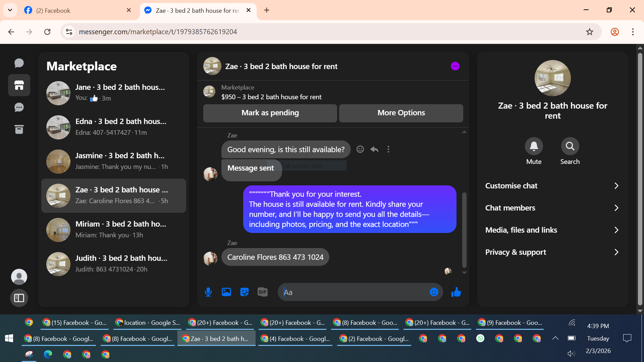This screenshot has height=362, width=644.
Task: Attach a photo with image icon
Action: [x=226, y=292]
